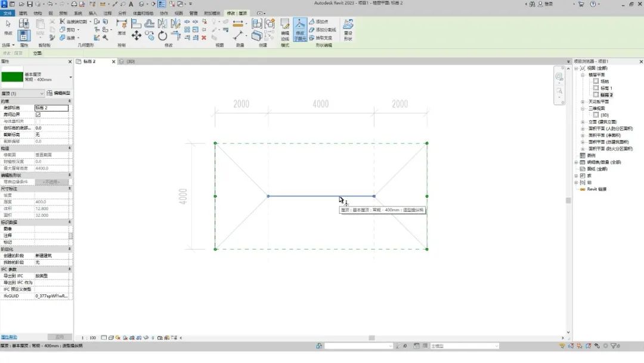The width and height of the screenshot is (644, 363).
Task: Open the 场地 site plan view
Action: click(604, 81)
